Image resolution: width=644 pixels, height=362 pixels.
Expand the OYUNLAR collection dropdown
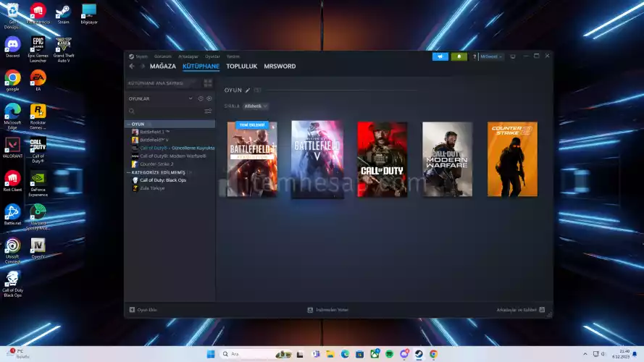[191, 98]
